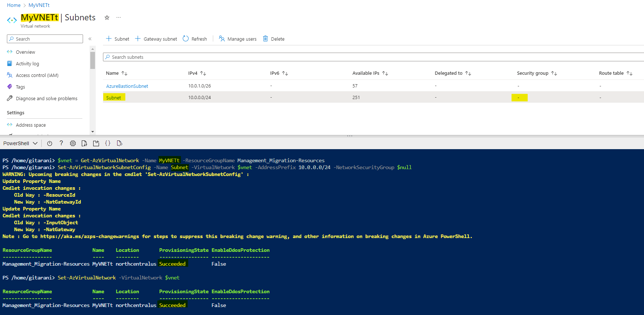Open the Cloud Shell editor braces icon
644x315 pixels.
click(108, 143)
